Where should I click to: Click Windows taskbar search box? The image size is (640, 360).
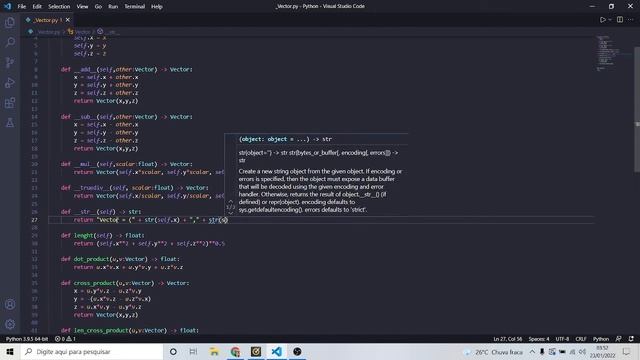click(92, 351)
